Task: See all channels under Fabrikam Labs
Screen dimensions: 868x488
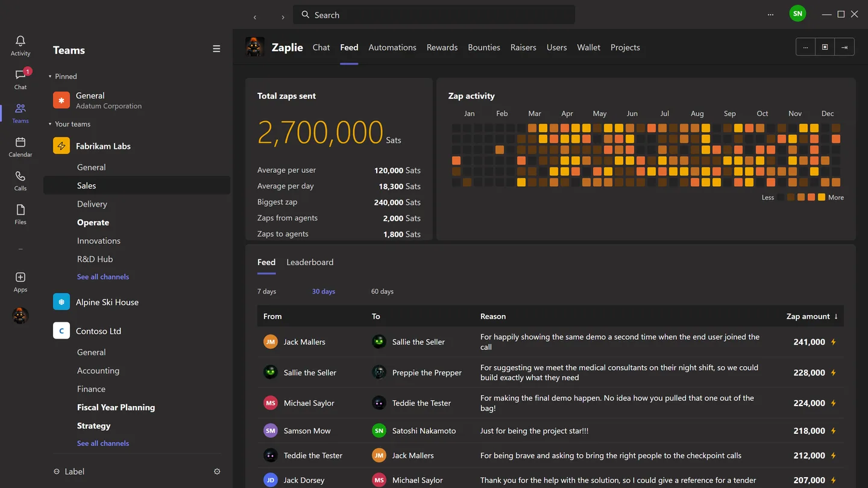Action: pos(103,277)
